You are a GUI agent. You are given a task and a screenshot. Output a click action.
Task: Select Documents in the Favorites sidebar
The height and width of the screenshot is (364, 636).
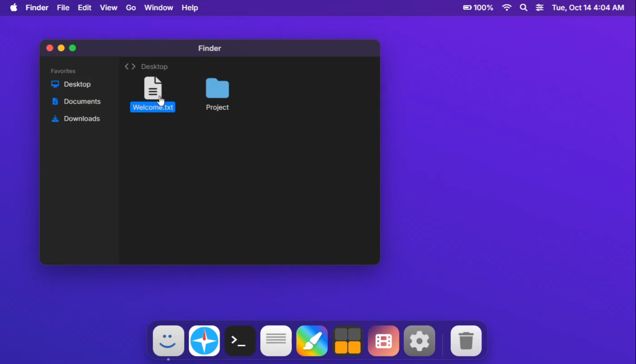82,101
